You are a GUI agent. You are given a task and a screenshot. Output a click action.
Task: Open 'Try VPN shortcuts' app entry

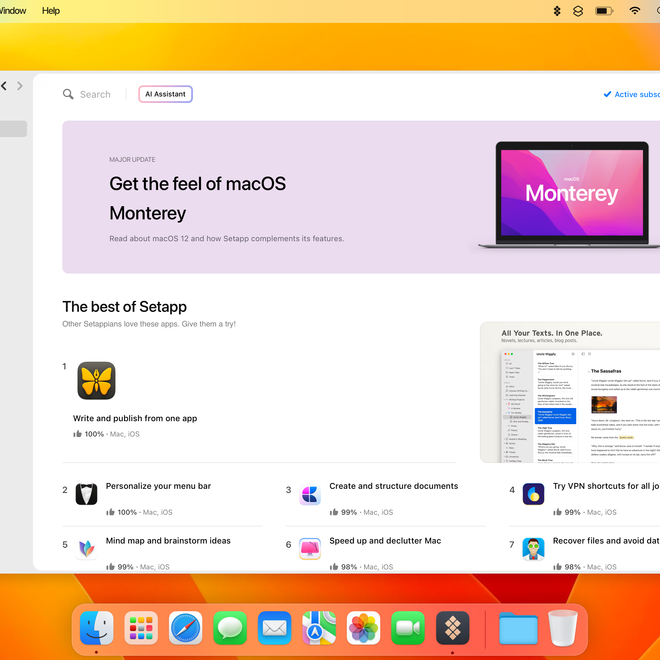tap(606, 486)
